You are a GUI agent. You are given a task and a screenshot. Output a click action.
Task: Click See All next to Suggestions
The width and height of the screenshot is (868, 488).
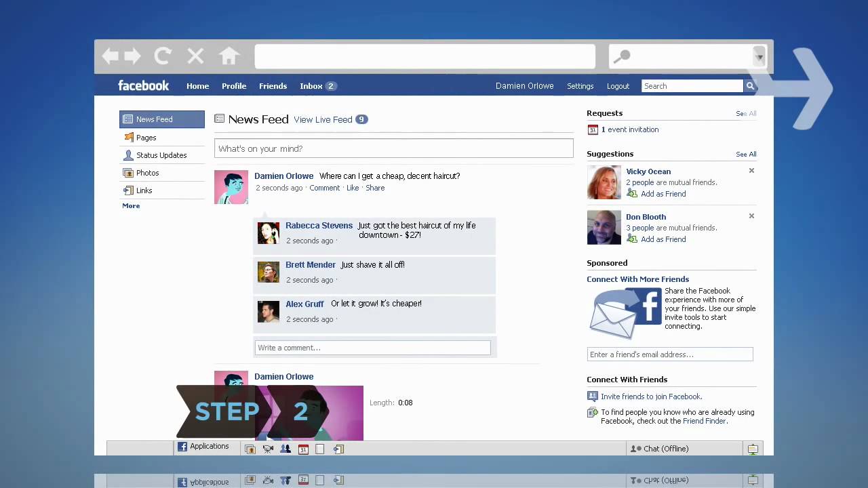point(746,154)
